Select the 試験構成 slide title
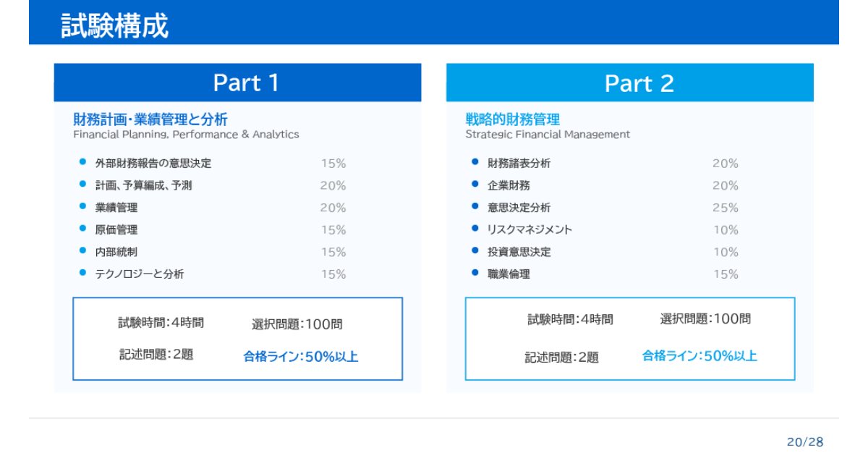Screen dimensions: 868x456 pyautogui.click(x=114, y=25)
